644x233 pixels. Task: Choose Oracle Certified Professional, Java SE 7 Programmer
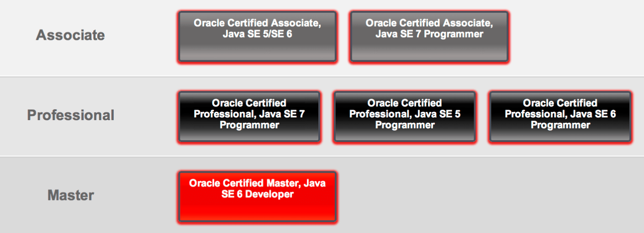pyautogui.click(x=249, y=117)
